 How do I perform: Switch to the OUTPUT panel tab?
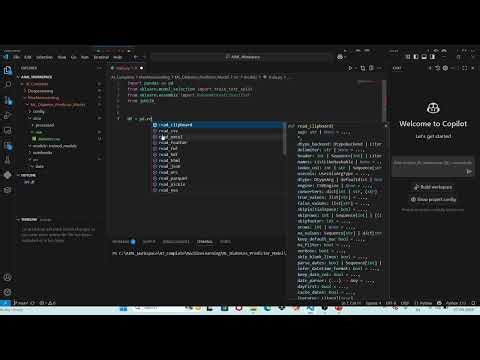(149, 242)
